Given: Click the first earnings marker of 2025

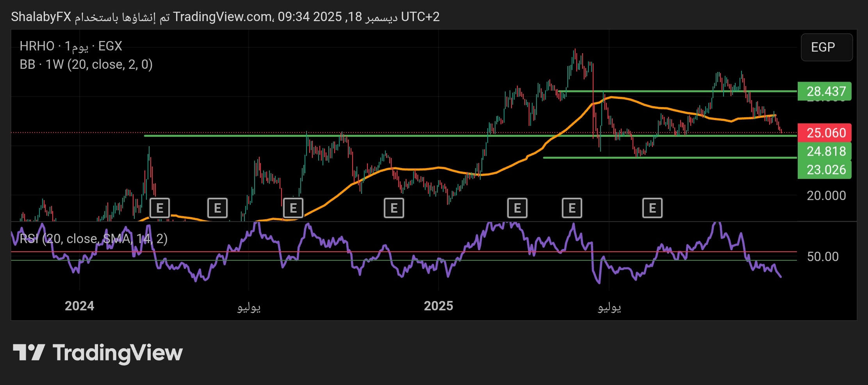Looking at the screenshot, I should tap(517, 208).
